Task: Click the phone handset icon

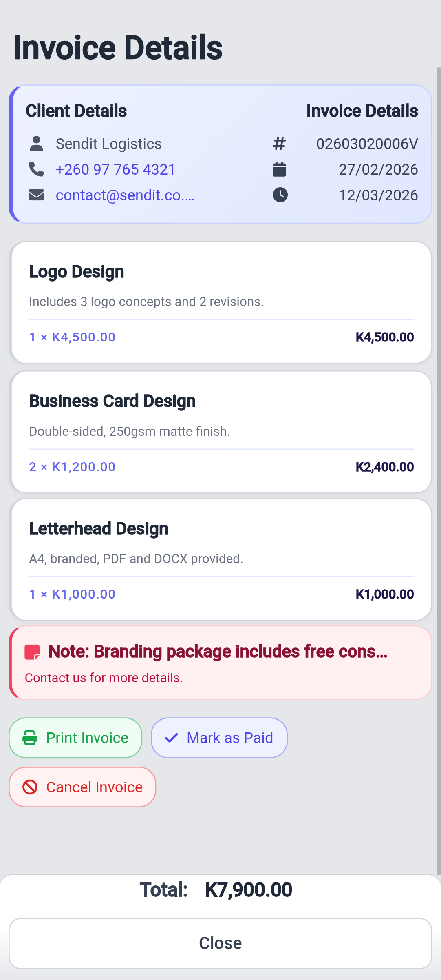Action: 36,169
